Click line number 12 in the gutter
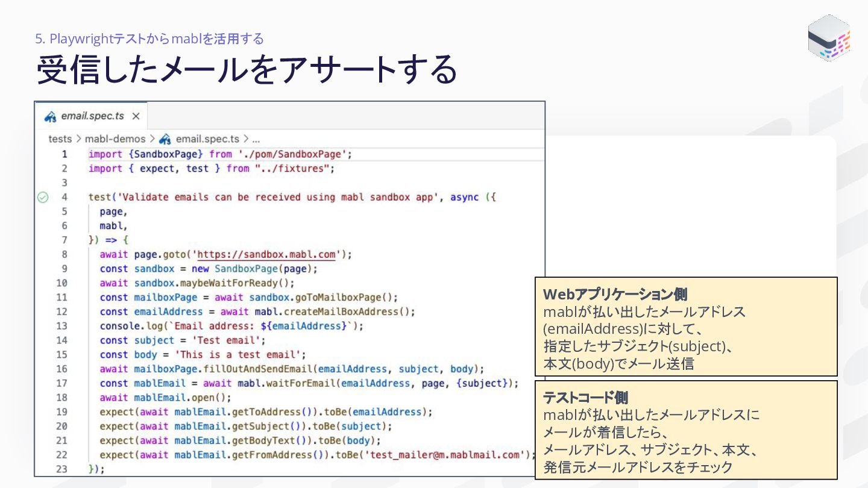This screenshot has width=868, height=488. (61, 311)
